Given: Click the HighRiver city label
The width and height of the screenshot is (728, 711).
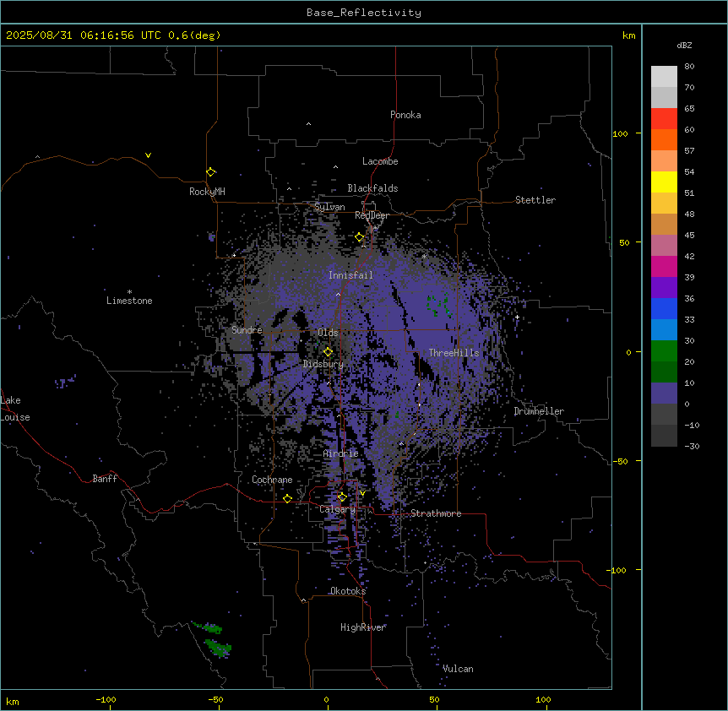Looking at the screenshot, I should pyautogui.click(x=363, y=627).
